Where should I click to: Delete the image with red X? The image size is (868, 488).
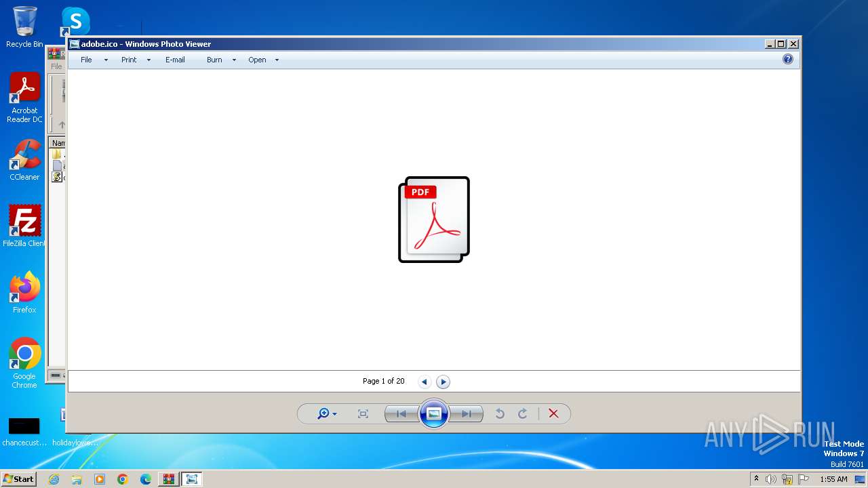click(553, 413)
